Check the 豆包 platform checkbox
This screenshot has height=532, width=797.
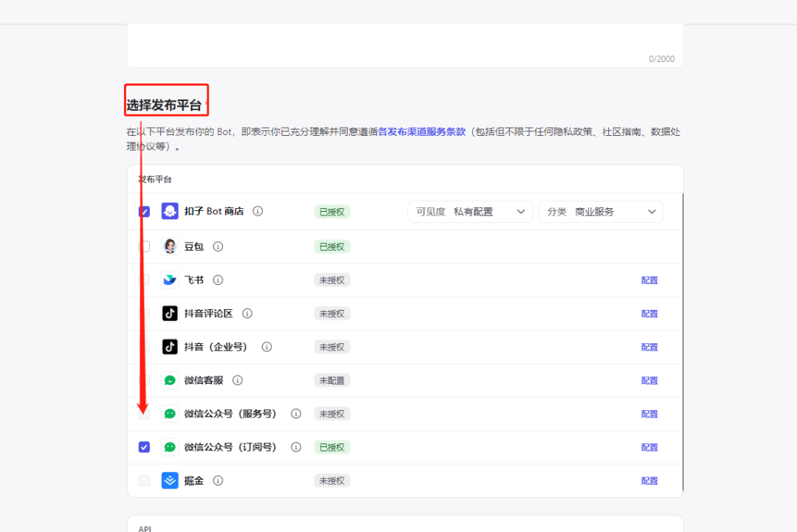[145, 246]
